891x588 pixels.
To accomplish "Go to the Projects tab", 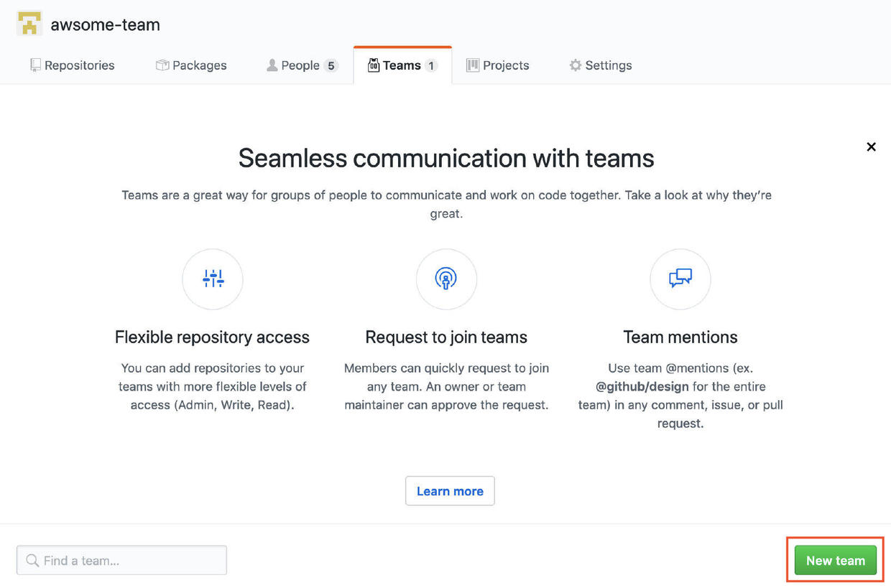I will pyautogui.click(x=498, y=65).
